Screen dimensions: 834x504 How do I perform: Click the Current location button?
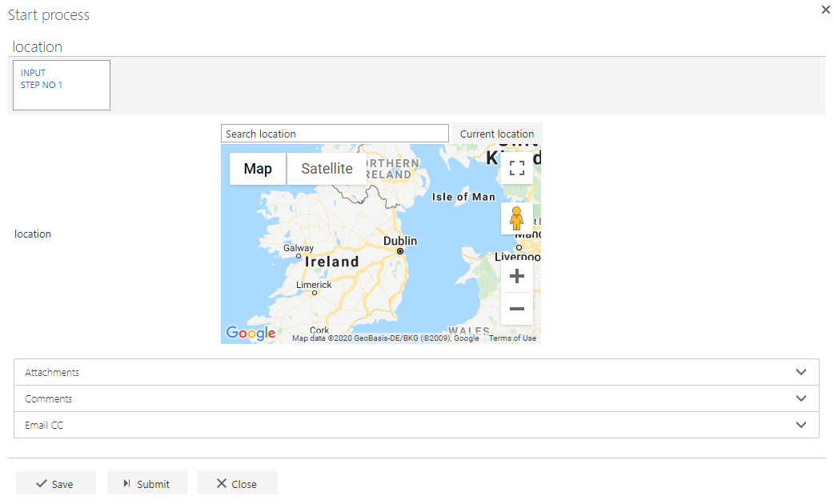(497, 134)
